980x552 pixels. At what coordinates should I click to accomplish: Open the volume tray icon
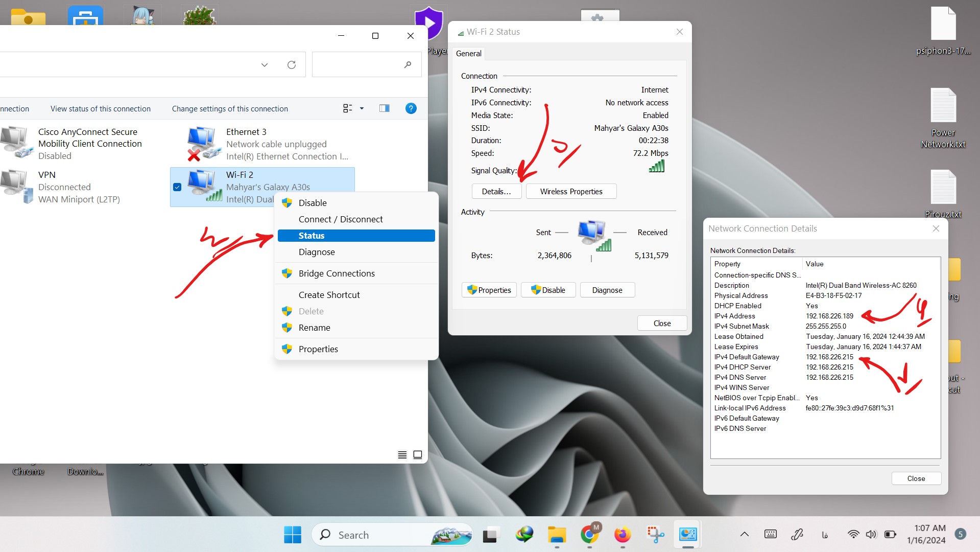pyautogui.click(x=871, y=535)
